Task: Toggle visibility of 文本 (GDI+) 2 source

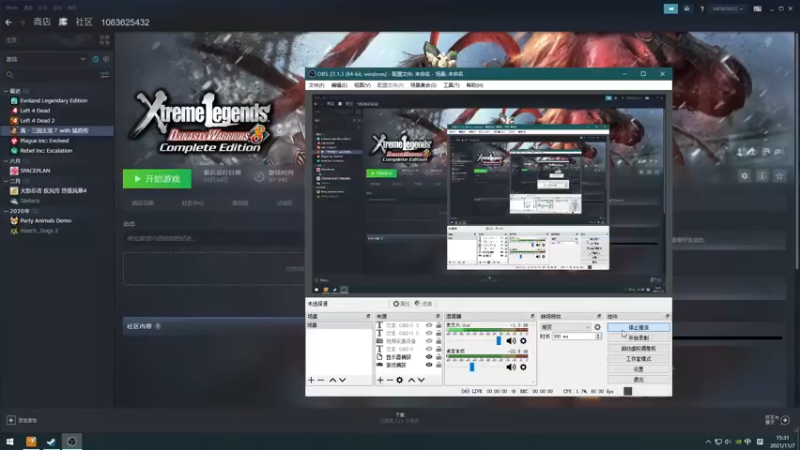Action: pyautogui.click(x=429, y=333)
